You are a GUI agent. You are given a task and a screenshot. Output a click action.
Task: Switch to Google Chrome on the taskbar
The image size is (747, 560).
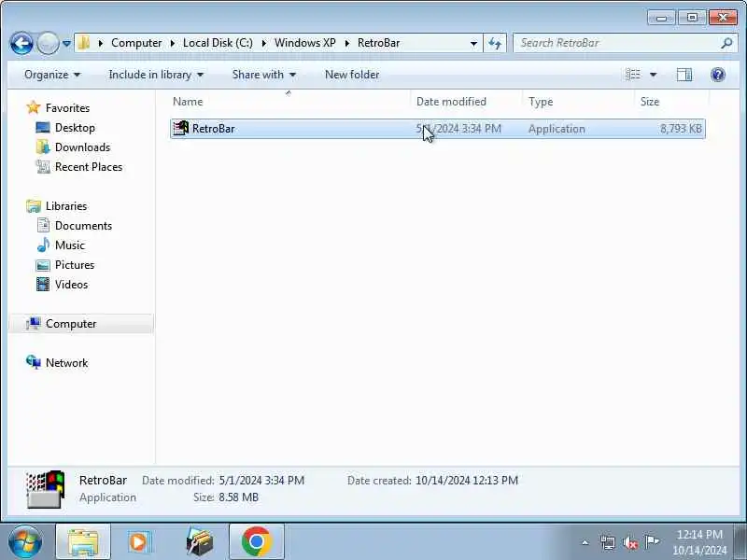coord(256,542)
